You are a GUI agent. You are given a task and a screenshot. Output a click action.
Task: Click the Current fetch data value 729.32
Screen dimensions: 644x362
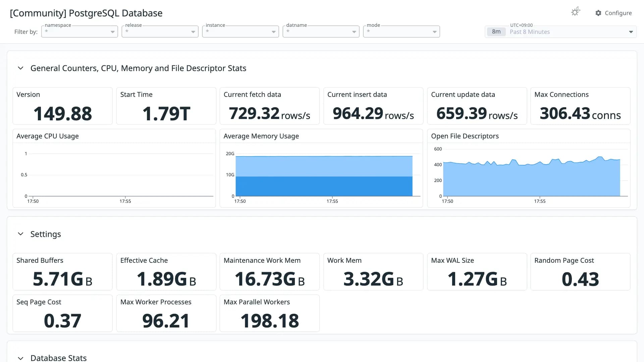click(x=254, y=113)
